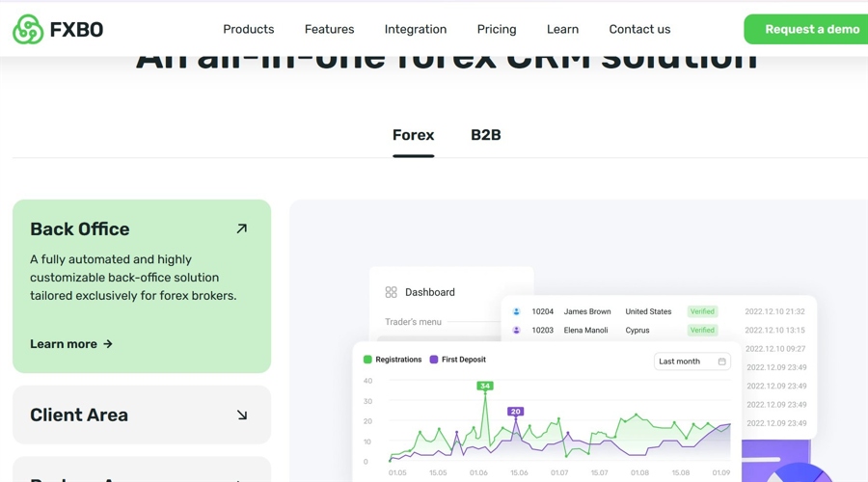Click client ID 10203
This screenshot has width=868, height=482.
click(x=542, y=331)
